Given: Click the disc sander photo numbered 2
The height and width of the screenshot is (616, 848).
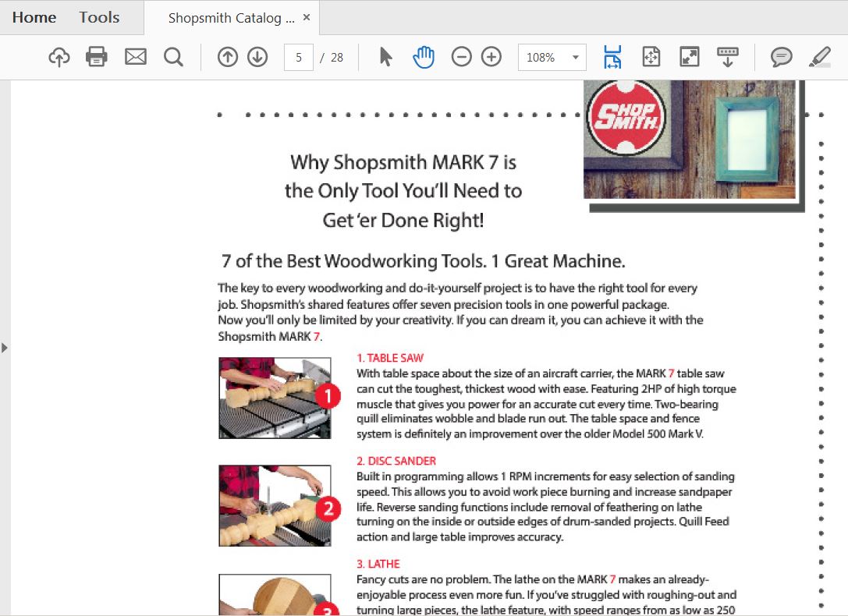Looking at the screenshot, I should 275,506.
